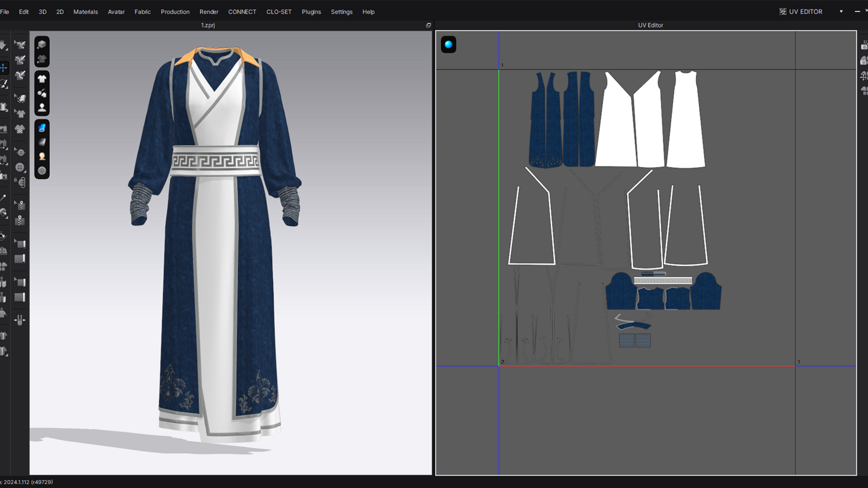Image resolution: width=868 pixels, height=488 pixels.
Task: Select the blue curved collar UV piece
Action: [634, 326]
